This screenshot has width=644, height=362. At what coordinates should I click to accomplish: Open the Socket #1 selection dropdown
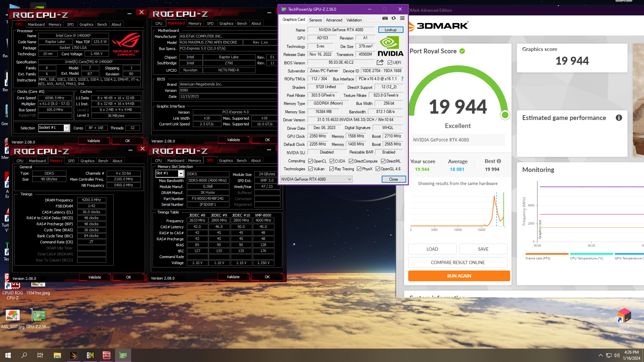point(54,128)
